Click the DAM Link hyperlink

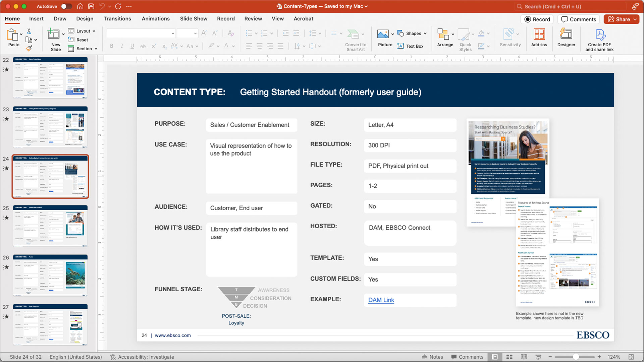click(381, 300)
